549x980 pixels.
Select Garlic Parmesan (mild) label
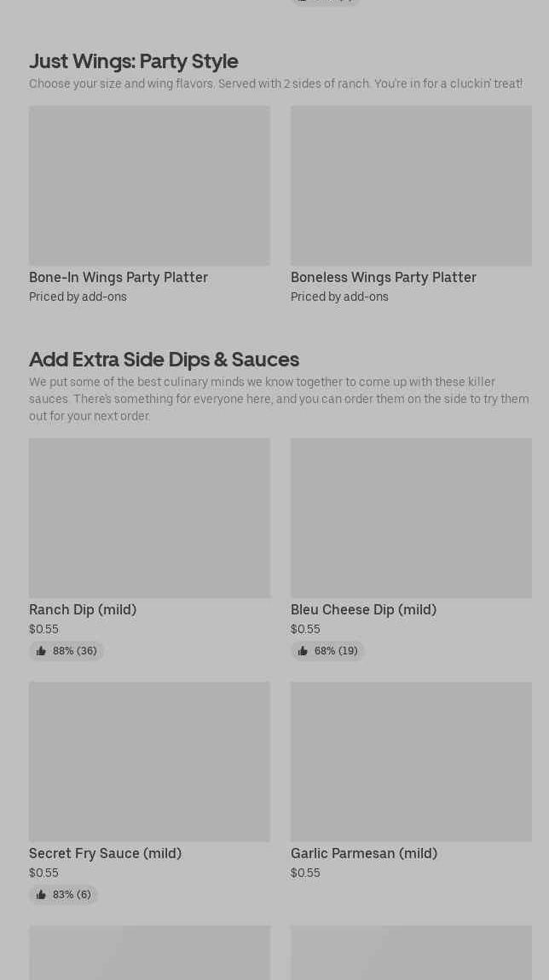tap(363, 853)
